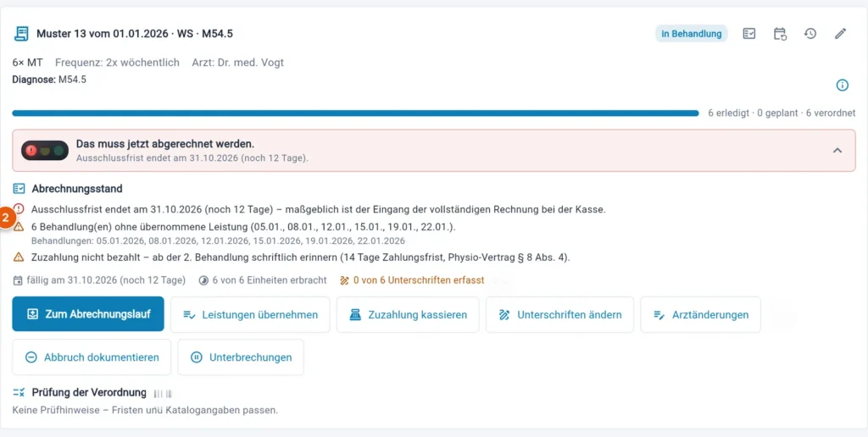Show the prescription history clock icon
The image size is (868, 437).
[810, 34]
